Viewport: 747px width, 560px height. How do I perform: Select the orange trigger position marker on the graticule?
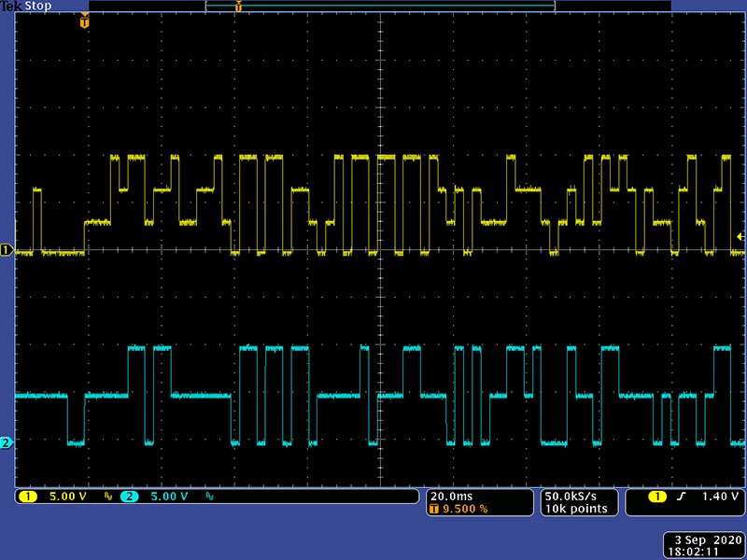click(85, 21)
